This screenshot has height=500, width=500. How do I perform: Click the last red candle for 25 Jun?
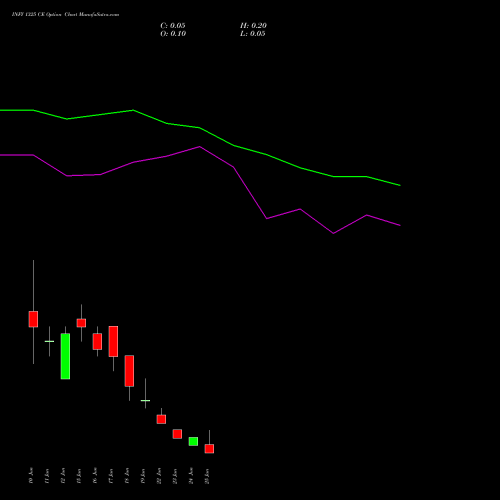click(209, 449)
